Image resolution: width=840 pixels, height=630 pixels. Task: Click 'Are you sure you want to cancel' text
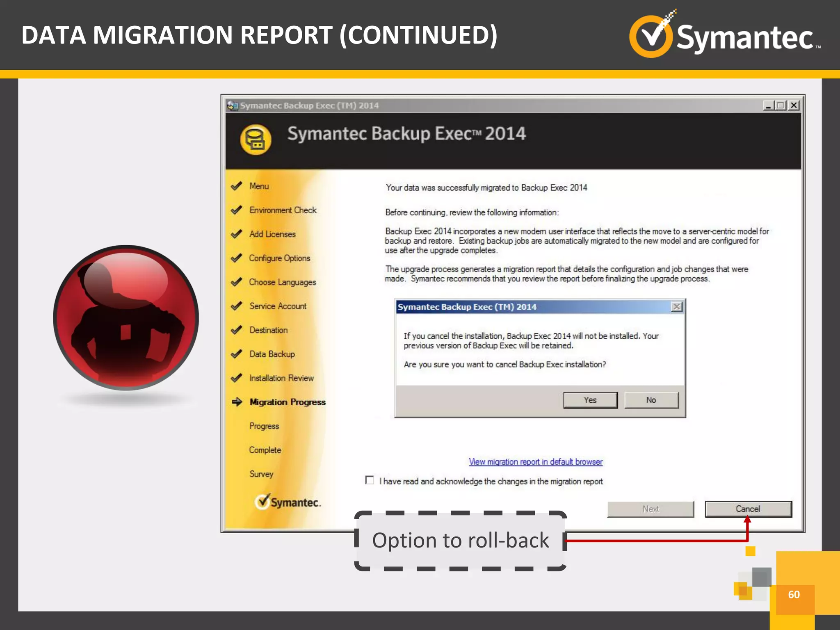pyautogui.click(x=505, y=364)
